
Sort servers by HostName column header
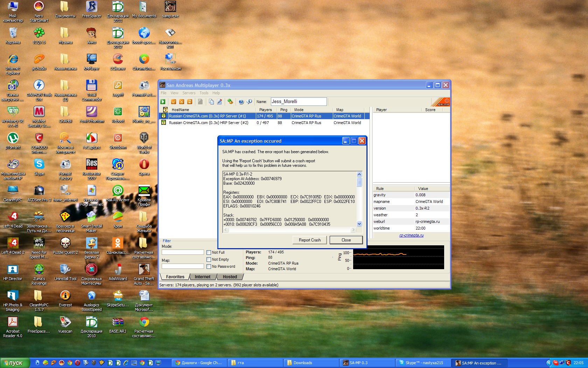point(212,110)
